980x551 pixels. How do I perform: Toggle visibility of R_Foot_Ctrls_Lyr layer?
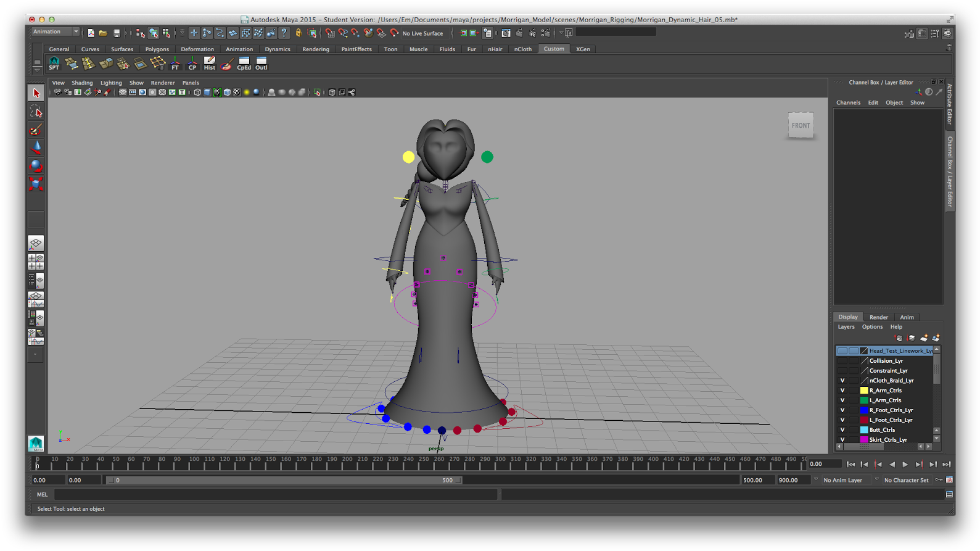[842, 410]
